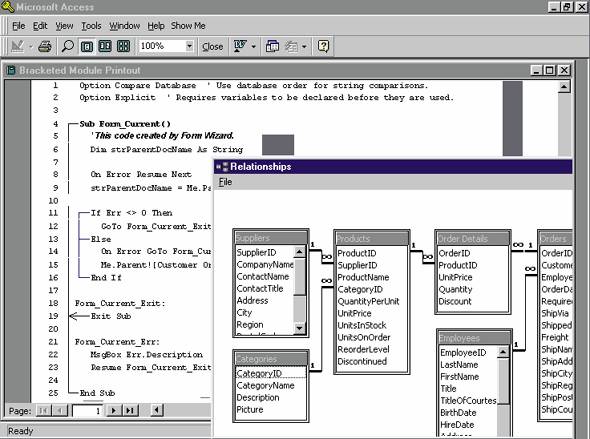Go to next page navigation button
The image size is (590, 439).
point(114,410)
